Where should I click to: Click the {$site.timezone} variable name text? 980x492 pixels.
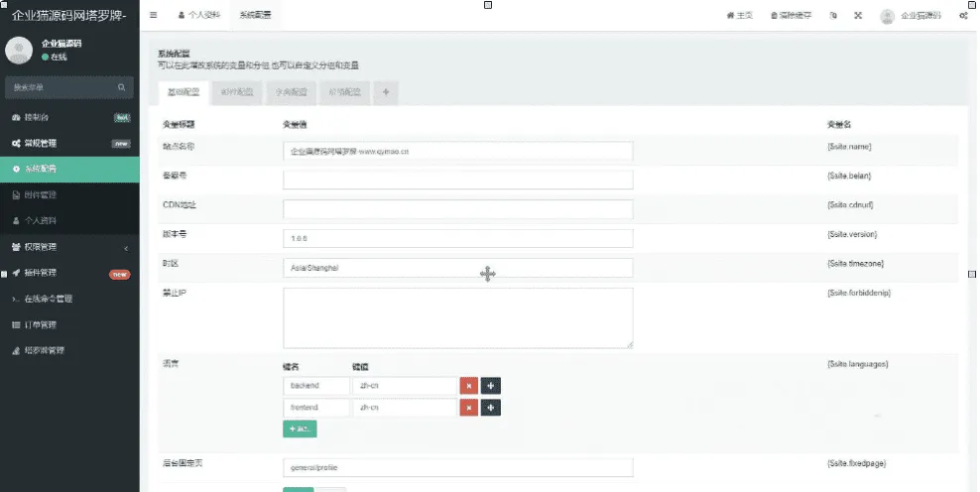[855, 264]
